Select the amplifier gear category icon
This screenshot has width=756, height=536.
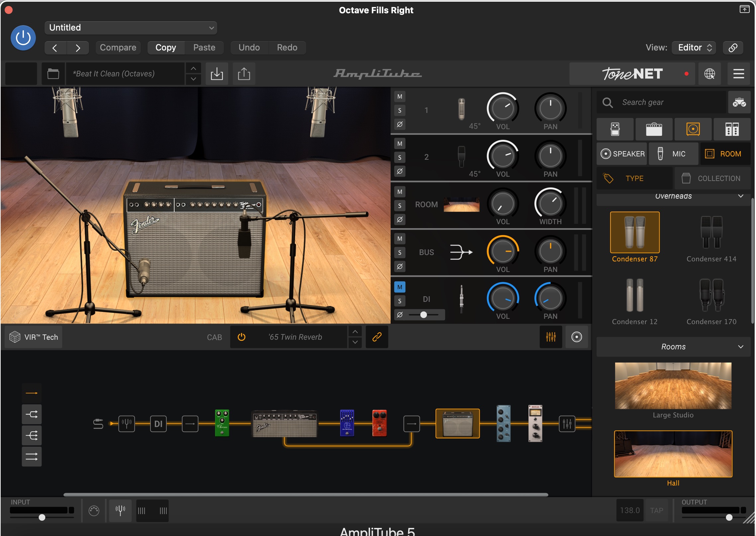(x=654, y=129)
